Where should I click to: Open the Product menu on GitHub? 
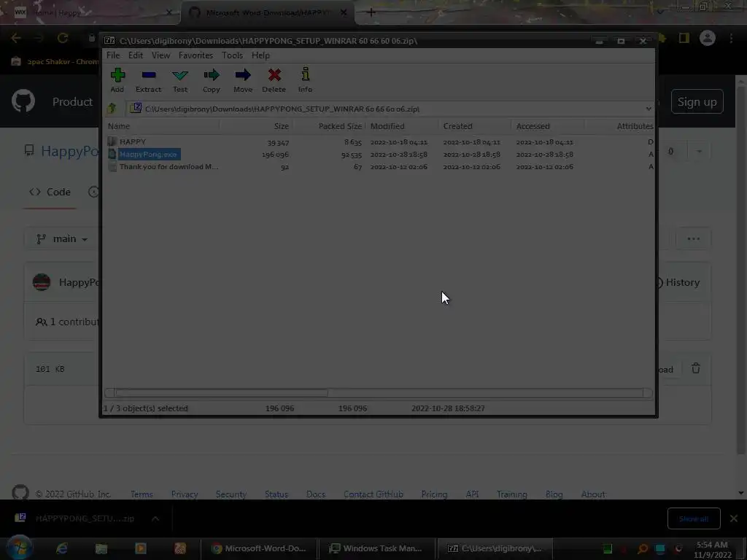coord(72,101)
